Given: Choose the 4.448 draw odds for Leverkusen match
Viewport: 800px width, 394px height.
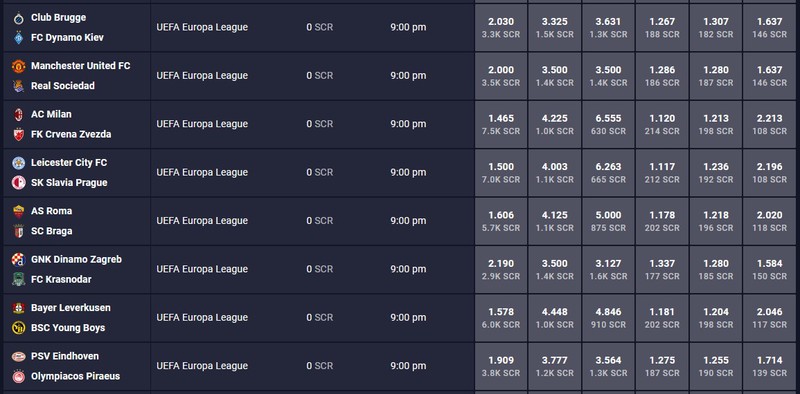Looking at the screenshot, I should click(x=555, y=318).
